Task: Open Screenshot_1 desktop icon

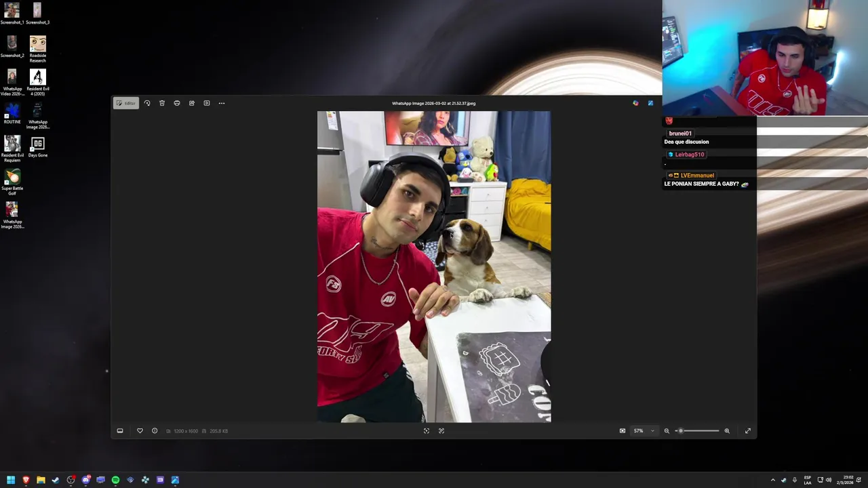Action: tap(12, 14)
